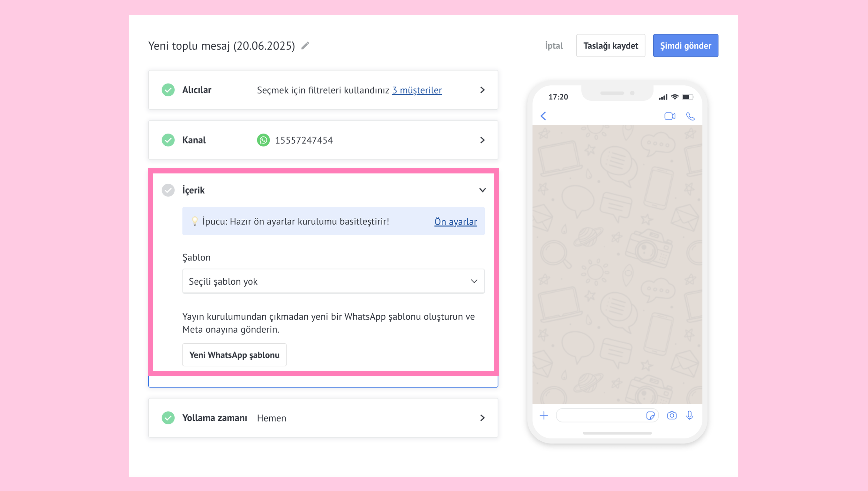Click the gray check icon beside İçerik
The height and width of the screenshot is (491, 868).
[168, 190]
